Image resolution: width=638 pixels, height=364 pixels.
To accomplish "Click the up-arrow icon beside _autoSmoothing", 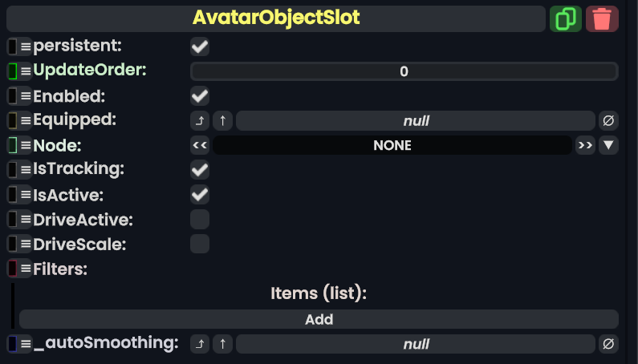I will (x=223, y=344).
